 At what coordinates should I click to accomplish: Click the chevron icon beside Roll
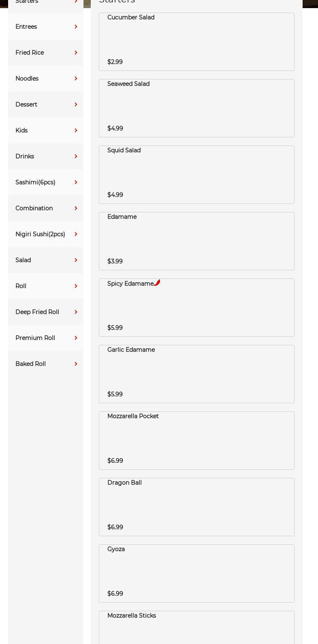[x=76, y=286]
